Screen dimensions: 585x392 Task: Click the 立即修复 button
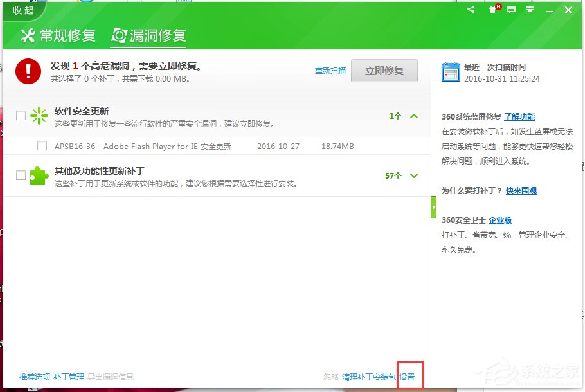click(x=384, y=71)
